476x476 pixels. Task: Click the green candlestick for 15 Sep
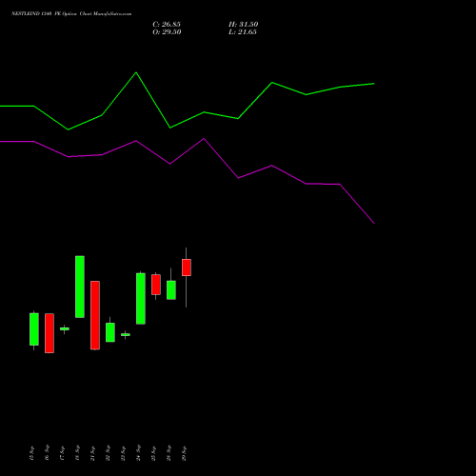pos(34,329)
